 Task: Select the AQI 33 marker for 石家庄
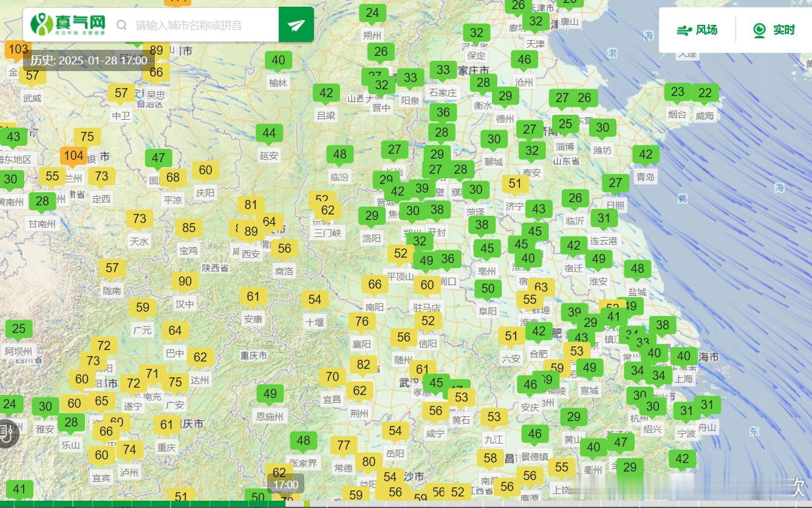point(443,70)
